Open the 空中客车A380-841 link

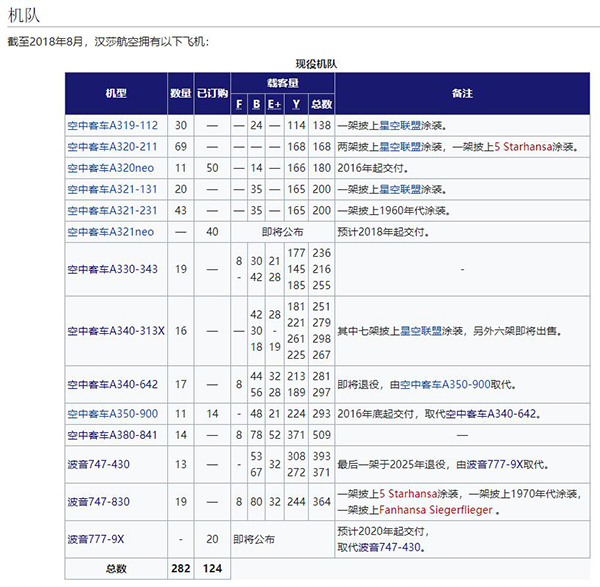coord(112,435)
